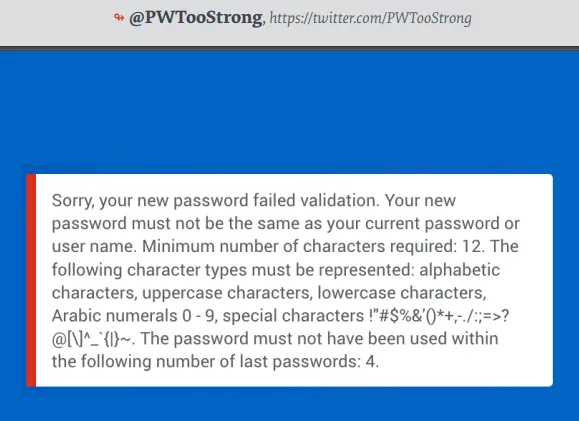Click the blue area below the alert box
Screen dimensions: 579x421
(x=290, y=404)
